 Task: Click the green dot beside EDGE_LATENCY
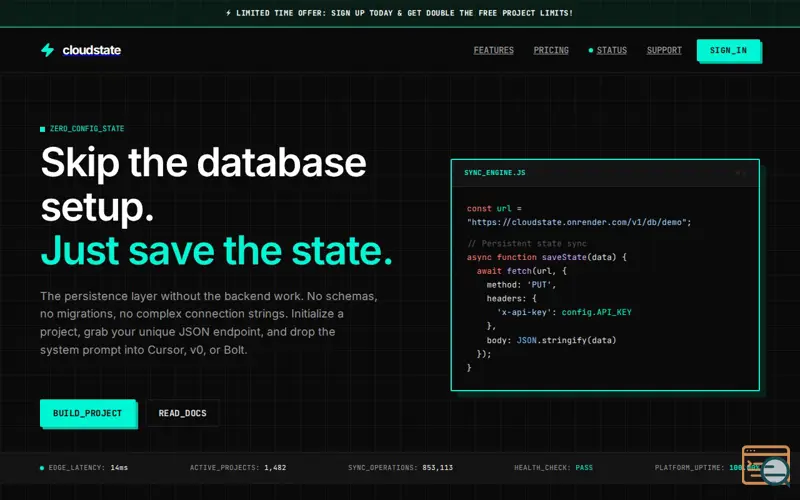tap(42, 468)
